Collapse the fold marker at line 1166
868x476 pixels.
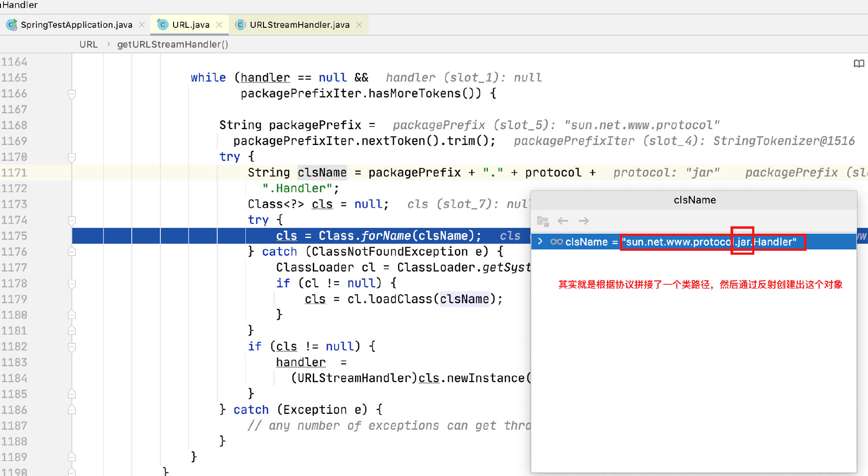click(x=72, y=94)
